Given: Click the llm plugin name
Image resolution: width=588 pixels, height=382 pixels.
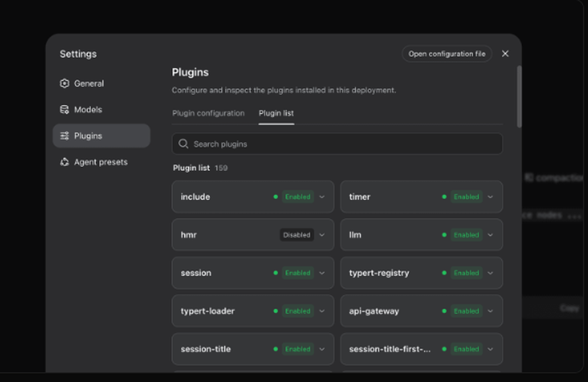Looking at the screenshot, I should coord(355,235).
